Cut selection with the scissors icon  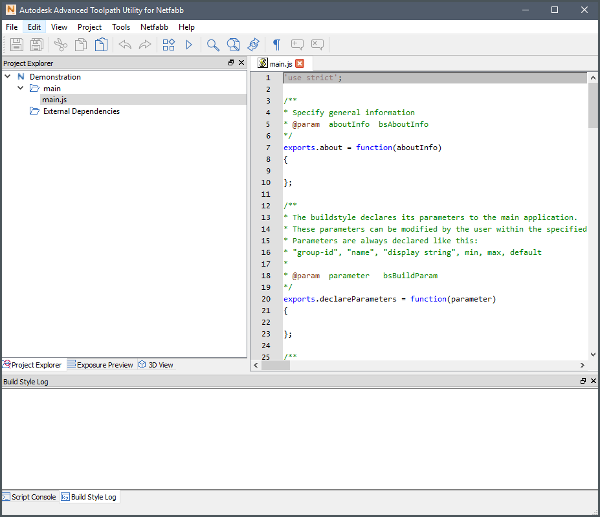coord(60,45)
